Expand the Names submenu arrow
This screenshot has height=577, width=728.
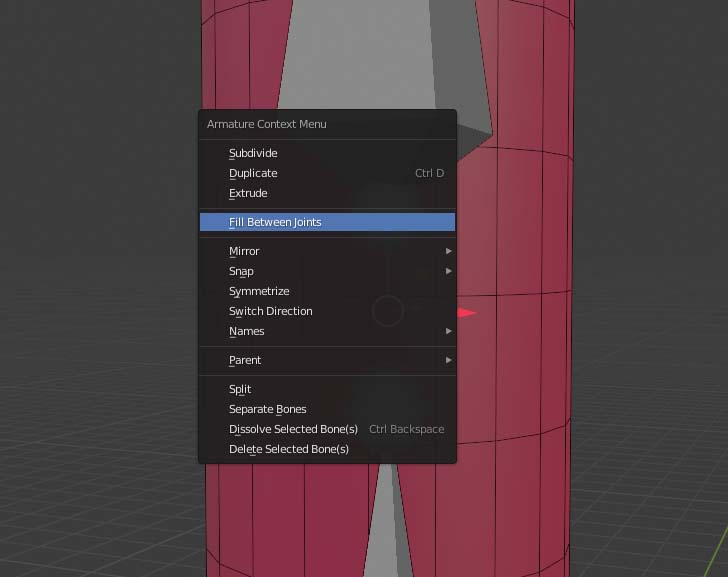[448, 331]
